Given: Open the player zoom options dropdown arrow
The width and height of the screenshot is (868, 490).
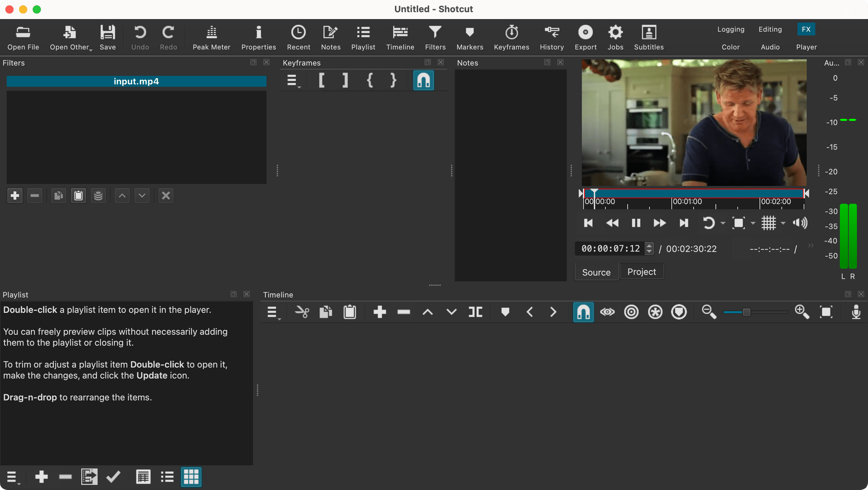Looking at the screenshot, I should (753, 223).
